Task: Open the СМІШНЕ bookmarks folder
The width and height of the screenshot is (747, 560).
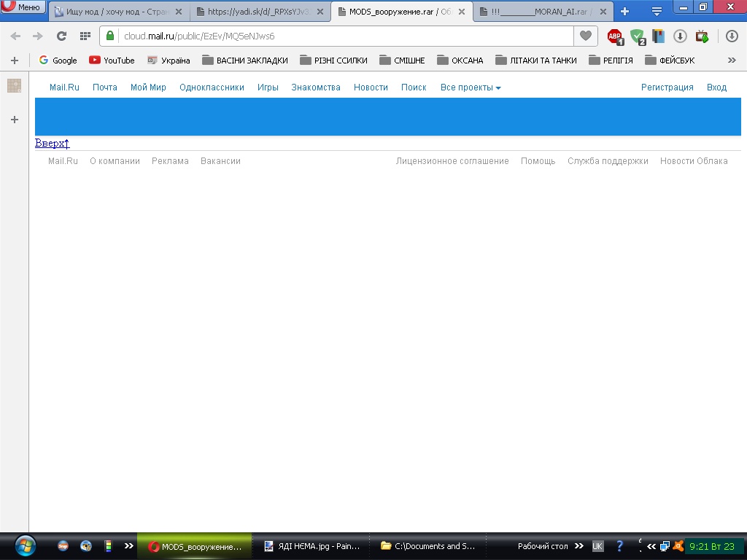Action: click(x=402, y=61)
